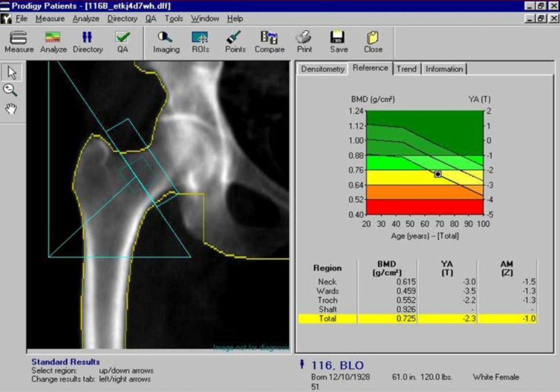Print the scan report
560x392 pixels.
304,42
